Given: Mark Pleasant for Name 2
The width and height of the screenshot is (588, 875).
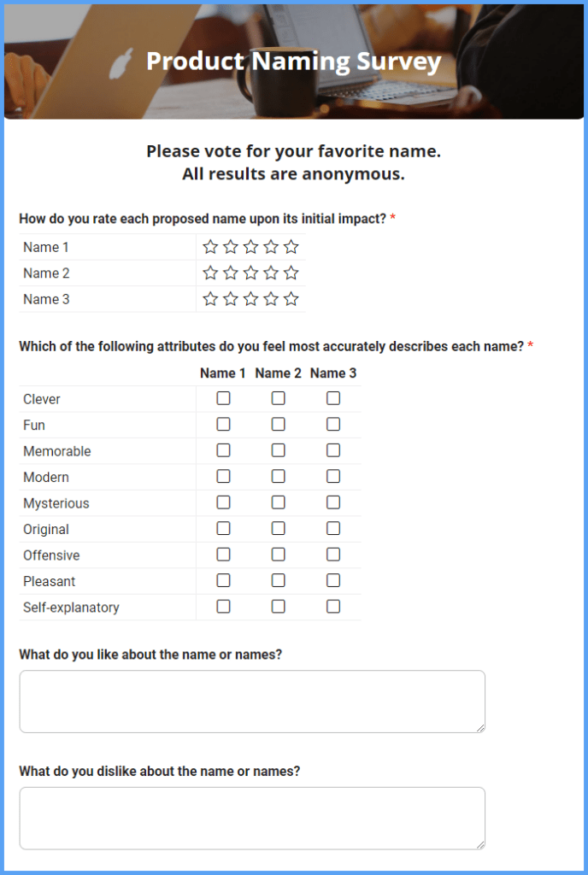Looking at the screenshot, I should [277, 580].
